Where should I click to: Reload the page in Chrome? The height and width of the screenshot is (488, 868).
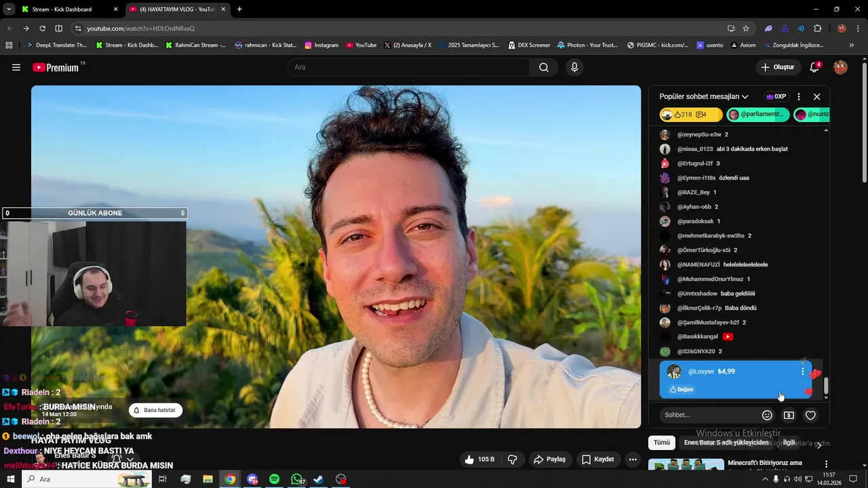pyautogui.click(x=42, y=28)
